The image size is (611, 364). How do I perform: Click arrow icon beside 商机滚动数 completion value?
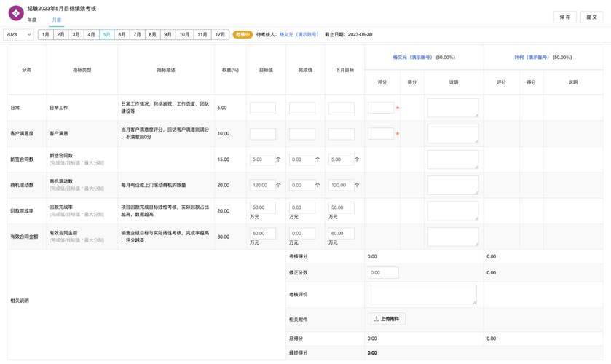(x=318, y=185)
